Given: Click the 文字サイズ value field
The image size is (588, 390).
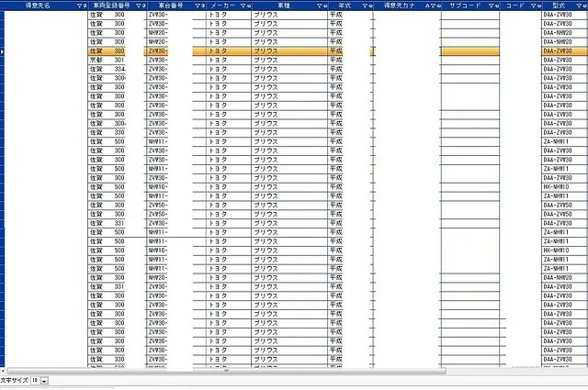Looking at the screenshot, I should point(35,381).
